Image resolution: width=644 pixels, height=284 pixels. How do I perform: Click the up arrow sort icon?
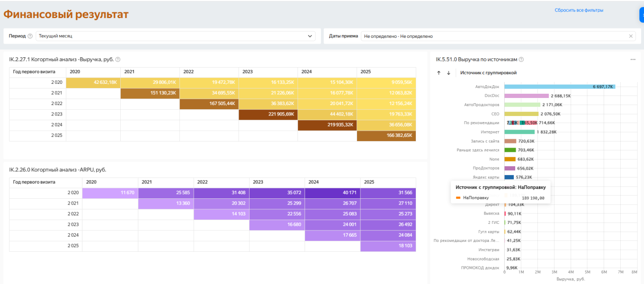(439, 73)
